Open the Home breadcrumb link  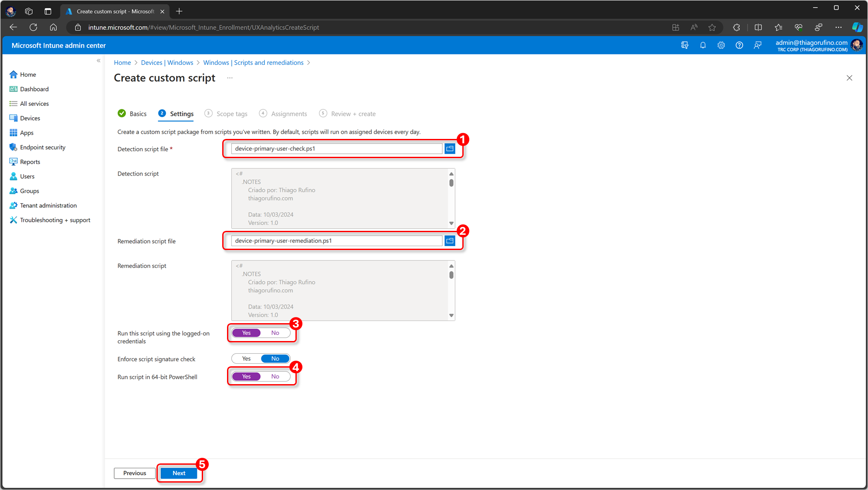[122, 63]
